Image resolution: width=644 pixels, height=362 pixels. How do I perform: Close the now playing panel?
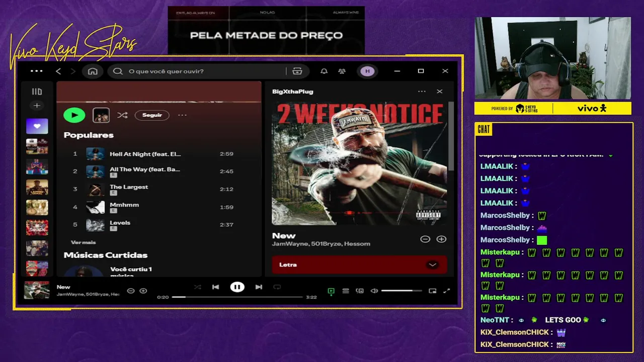[440, 92]
